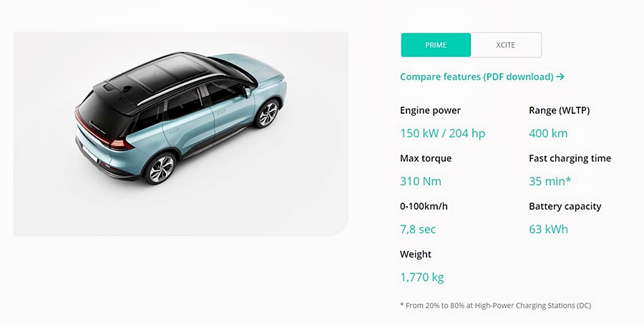644x325 pixels.
Task: Click the Engine power label
Action: (x=431, y=110)
